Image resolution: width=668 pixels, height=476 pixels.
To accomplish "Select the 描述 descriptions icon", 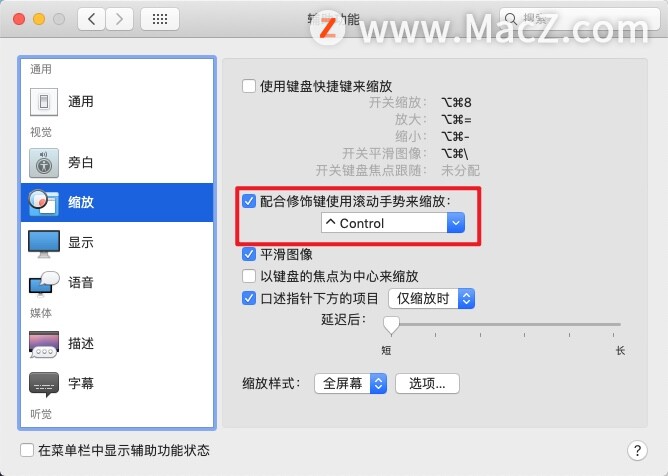I will pos(43,343).
